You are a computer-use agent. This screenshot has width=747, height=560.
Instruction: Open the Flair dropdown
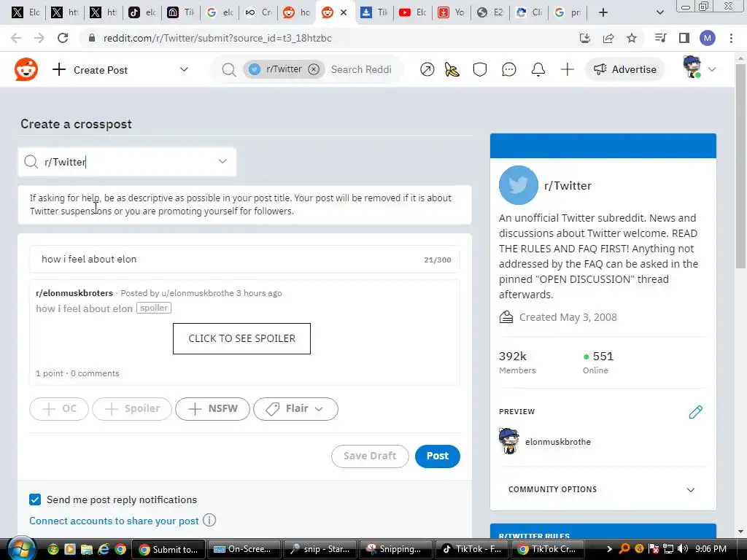pos(295,408)
